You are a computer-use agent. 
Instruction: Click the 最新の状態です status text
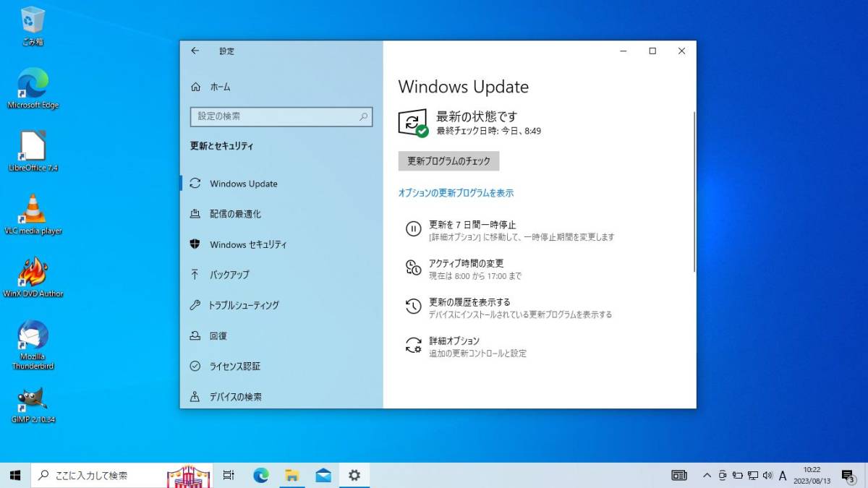point(477,116)
